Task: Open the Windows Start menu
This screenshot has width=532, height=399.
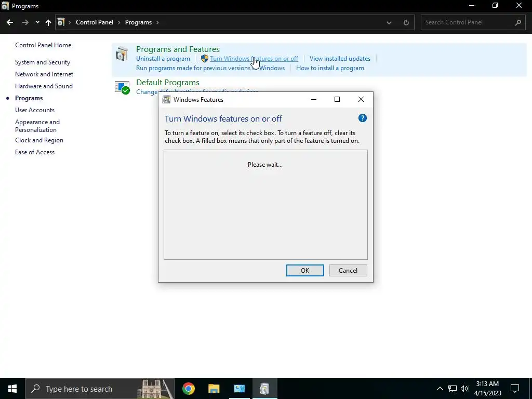Action: (x=12, y=389)
